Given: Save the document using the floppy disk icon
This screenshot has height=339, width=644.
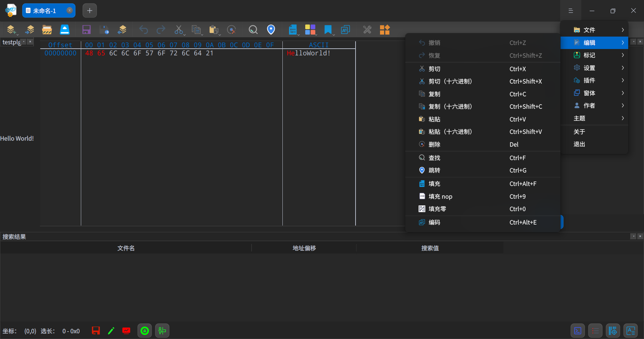Looking at the screenshot, I should 86,30.
